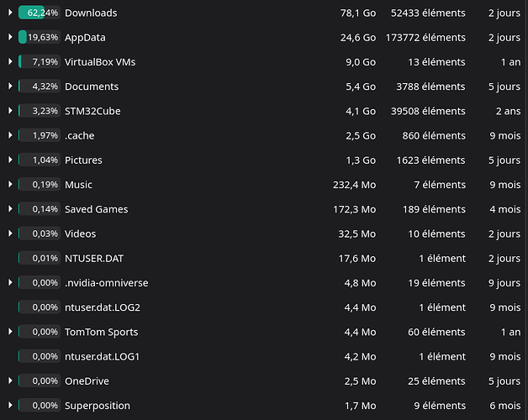Select the .nvidia-omniverse folder name
Image resolution: width=528 pixels, height=420 pixels.
107,283
